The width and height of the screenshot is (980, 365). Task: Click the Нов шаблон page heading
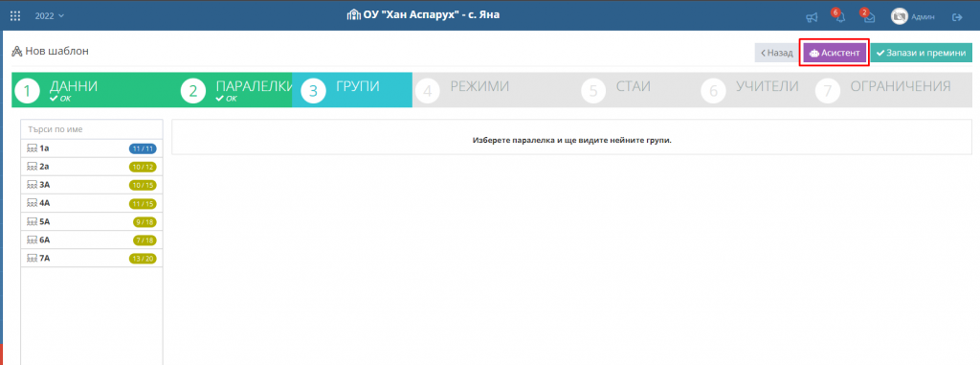(x=56, y=51)
